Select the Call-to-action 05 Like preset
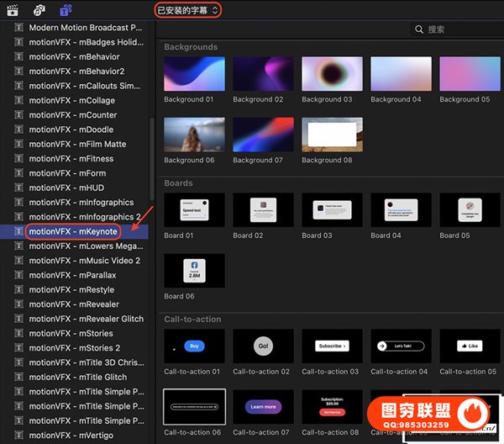 pyautogui.click(x=470, y=346)
